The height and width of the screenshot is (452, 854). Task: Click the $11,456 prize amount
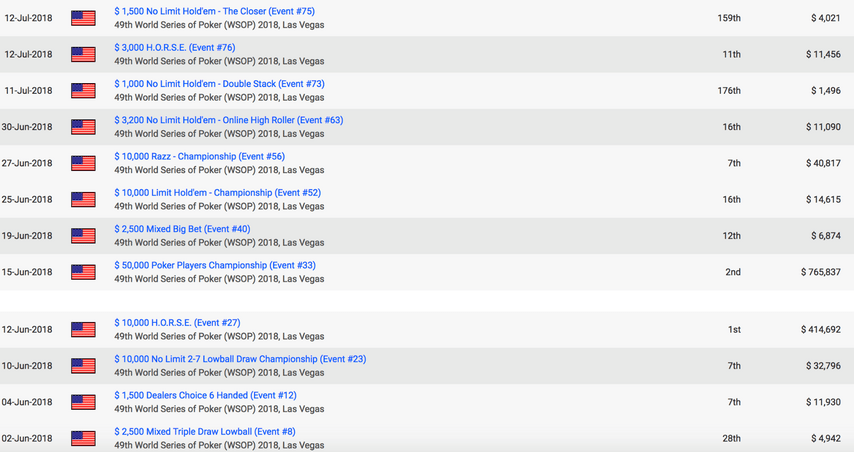pyautogui.click(x=824, y=54)
